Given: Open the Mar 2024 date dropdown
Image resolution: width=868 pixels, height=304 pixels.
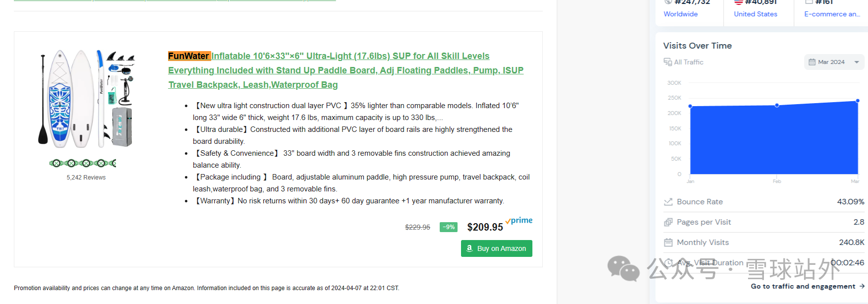Looking at the screenshot, I should (x=832, y=62).
